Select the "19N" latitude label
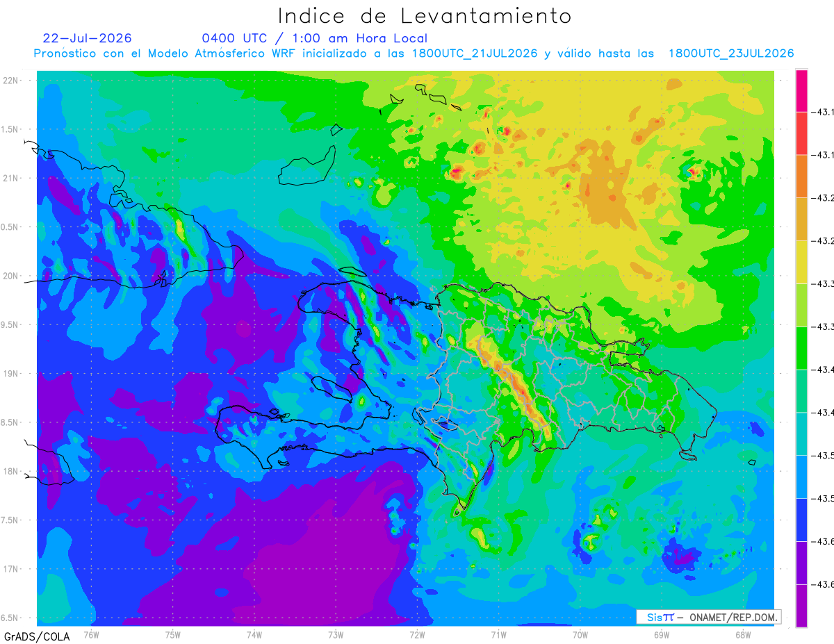Image resolution: width=834 pixels, height=644 pixels. (x=10, y=374)
